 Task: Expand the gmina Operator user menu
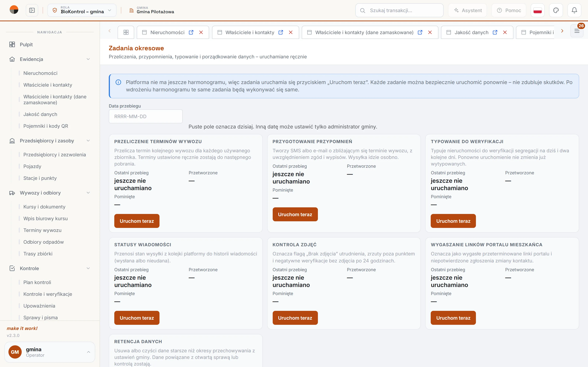[x=50, y=352]
